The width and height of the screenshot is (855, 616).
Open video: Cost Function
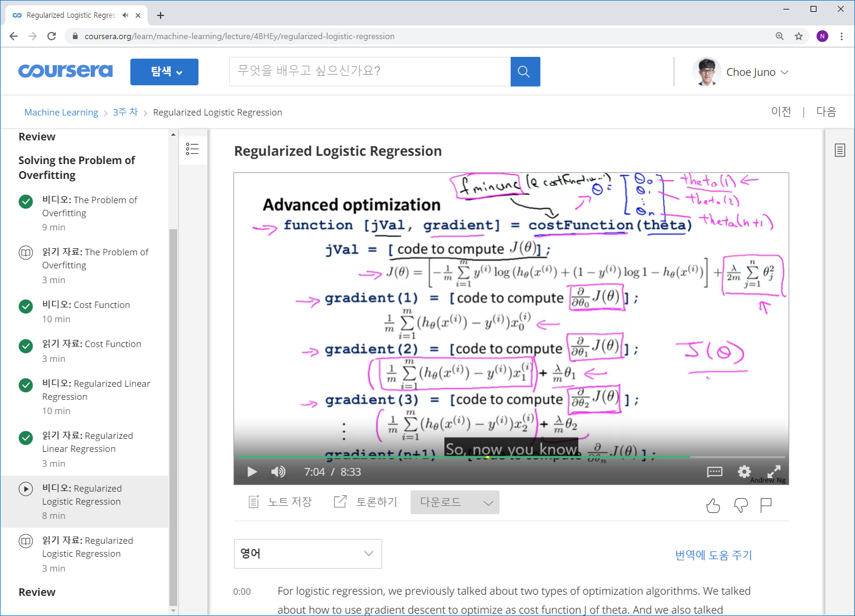pos(85,312)
